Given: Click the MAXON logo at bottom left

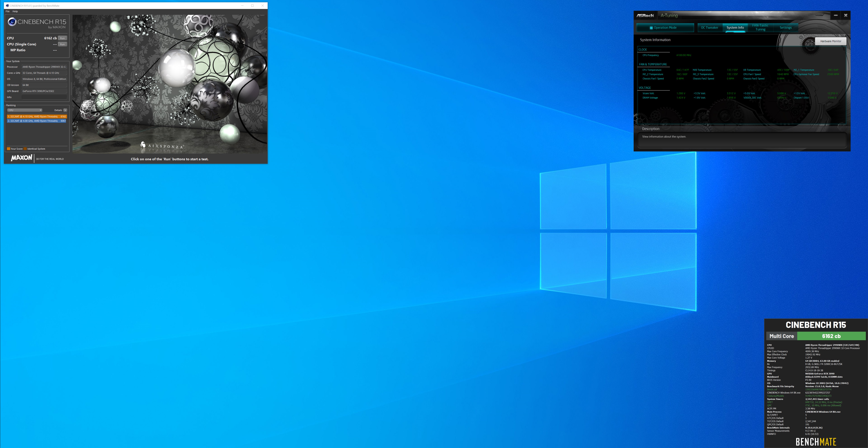Looking at the screenshot, I should (x=22, y=158).
